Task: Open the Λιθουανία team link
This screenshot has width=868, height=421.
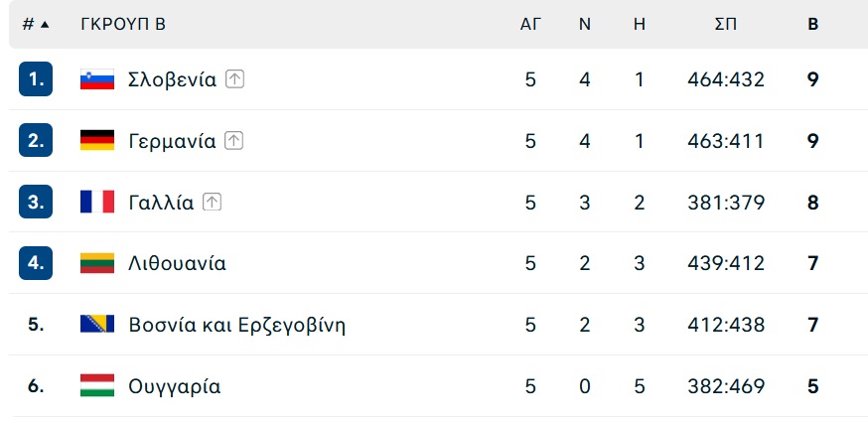Action: (177, 263)
